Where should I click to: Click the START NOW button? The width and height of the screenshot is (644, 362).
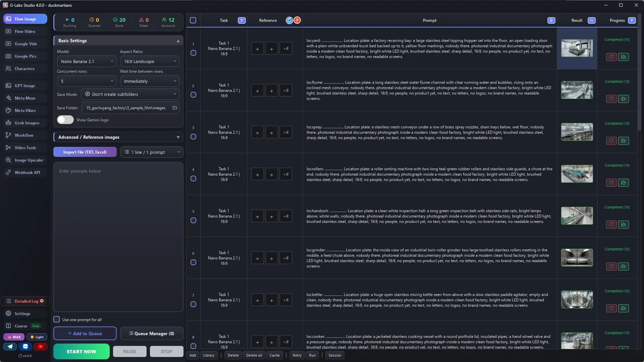[x=81, y=352]
